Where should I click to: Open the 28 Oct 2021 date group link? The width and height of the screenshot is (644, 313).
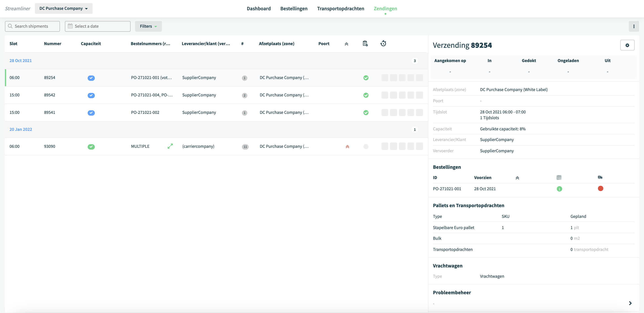21,61
